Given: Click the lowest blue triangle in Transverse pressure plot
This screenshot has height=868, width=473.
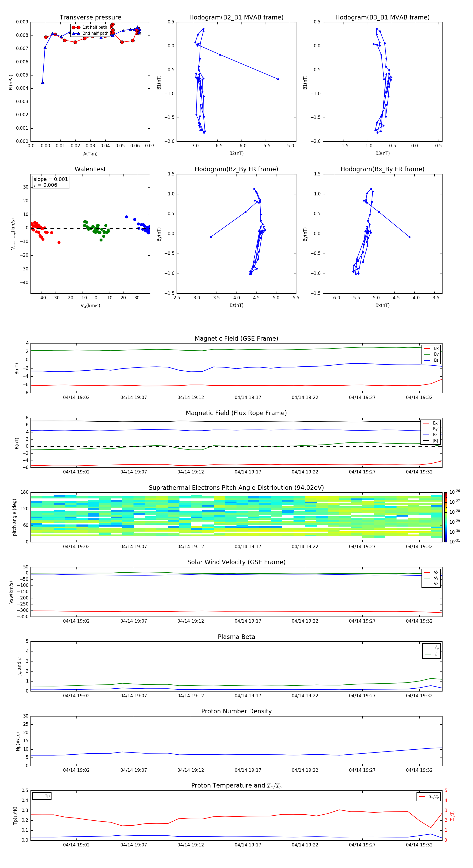Looking at the screenshot, I should point(43,82).
